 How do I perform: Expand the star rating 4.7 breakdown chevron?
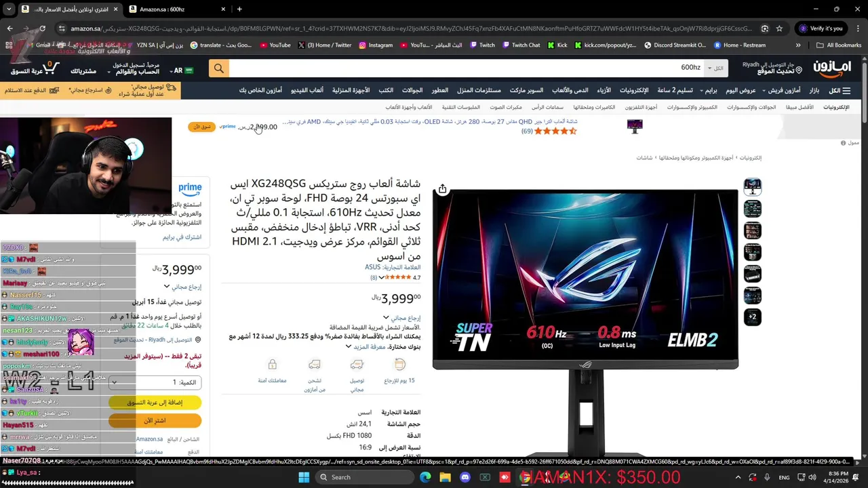[x=382, y=277]
